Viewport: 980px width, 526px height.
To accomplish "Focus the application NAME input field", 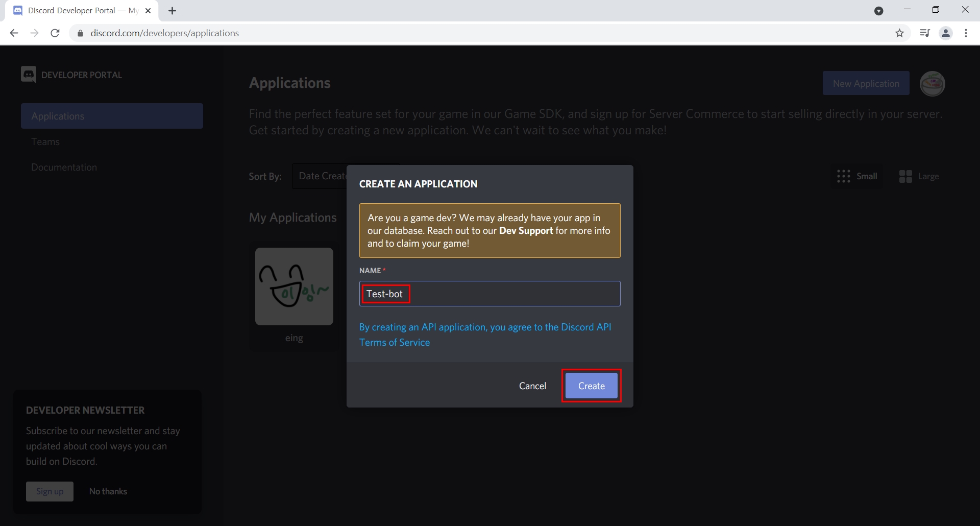I will [489, 294].
